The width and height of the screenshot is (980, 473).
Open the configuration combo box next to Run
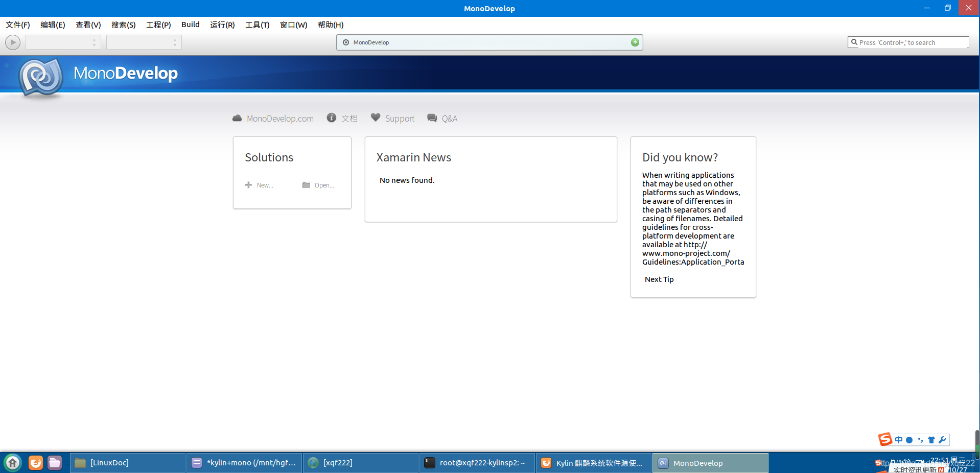[x=63, y=42]
